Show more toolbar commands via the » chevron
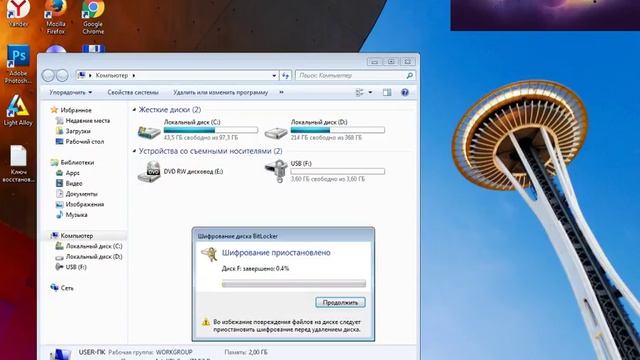640x360 pixels. pos(281,93)
